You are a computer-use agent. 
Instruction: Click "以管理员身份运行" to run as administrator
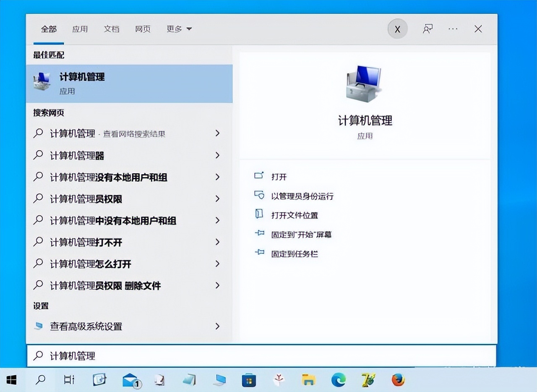[x=302, y=196]
